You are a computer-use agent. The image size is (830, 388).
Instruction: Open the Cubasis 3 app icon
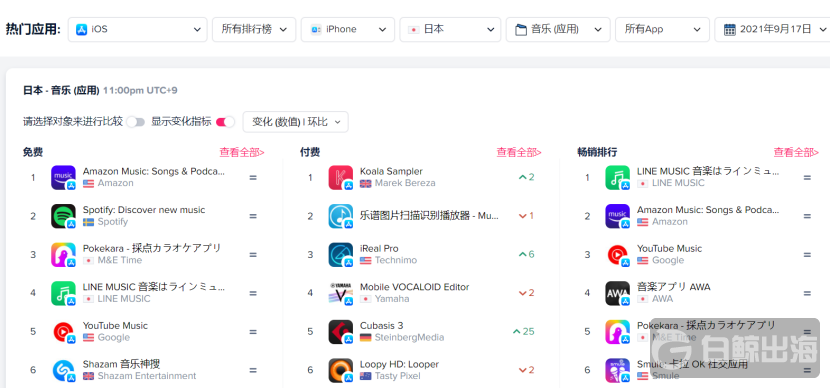click(341, 332)
